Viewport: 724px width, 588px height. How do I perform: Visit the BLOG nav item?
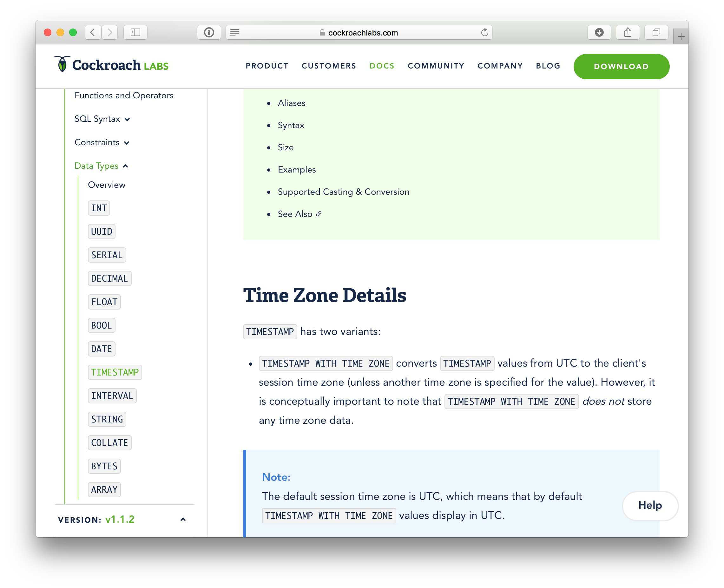click(548, 66)
